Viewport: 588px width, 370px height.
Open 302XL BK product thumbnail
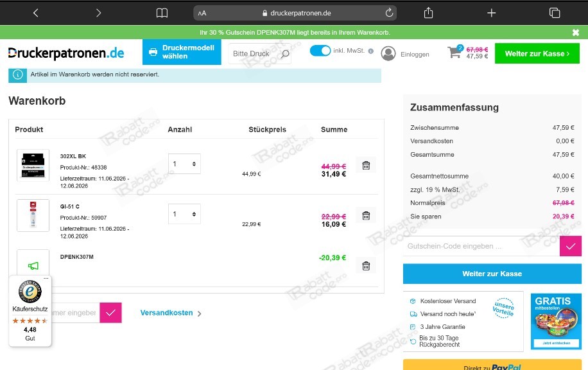(33, 165)
